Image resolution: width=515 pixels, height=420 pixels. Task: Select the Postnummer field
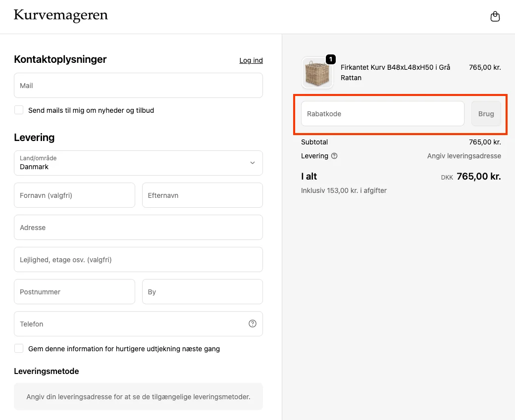[x=74, y=291]
